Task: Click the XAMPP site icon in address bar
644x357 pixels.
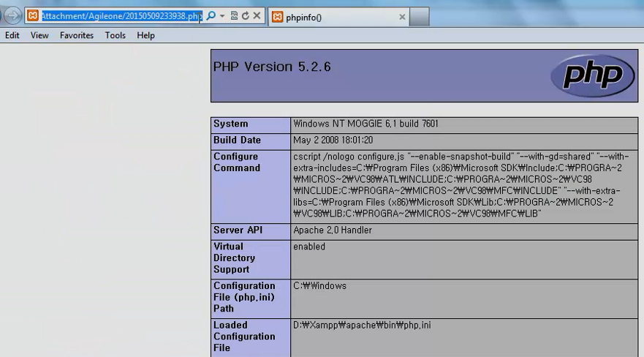Action: point(32,16)
